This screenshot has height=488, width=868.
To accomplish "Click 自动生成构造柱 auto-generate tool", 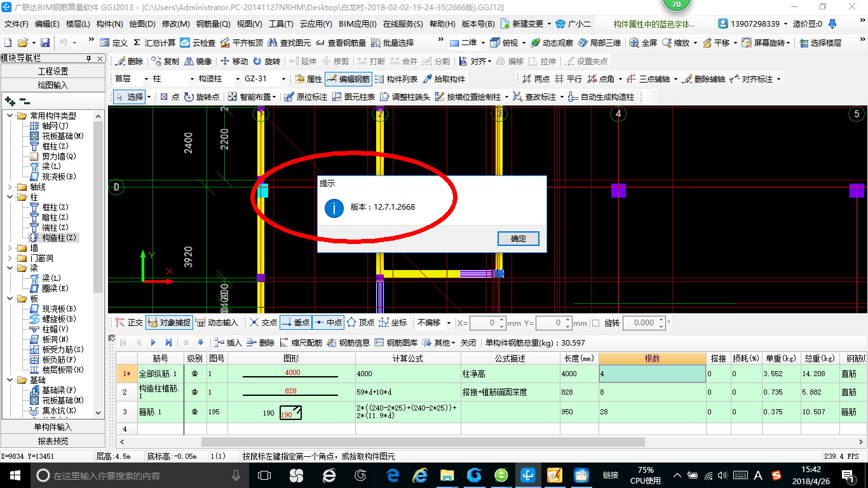I will (x=600, y=97).
